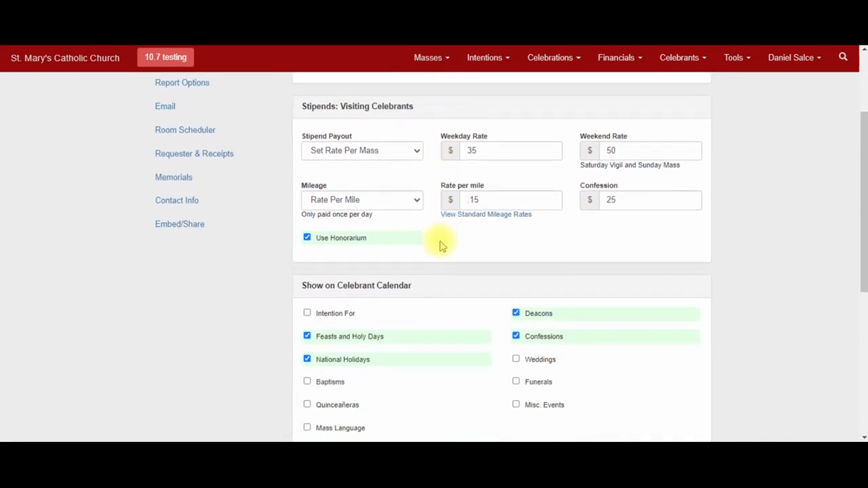Click the Show on Celebrant Calendar heading

click(357, 285)
